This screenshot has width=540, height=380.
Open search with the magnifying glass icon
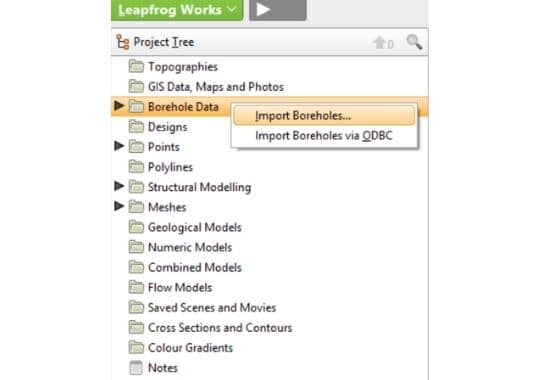tap(414, 42)
